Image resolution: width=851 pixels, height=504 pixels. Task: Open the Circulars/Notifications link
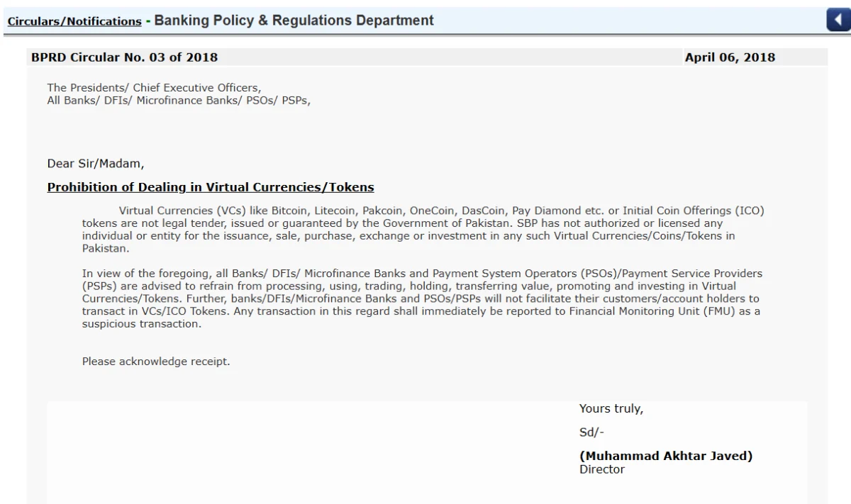pyautogui.click(x=74, y=21)
